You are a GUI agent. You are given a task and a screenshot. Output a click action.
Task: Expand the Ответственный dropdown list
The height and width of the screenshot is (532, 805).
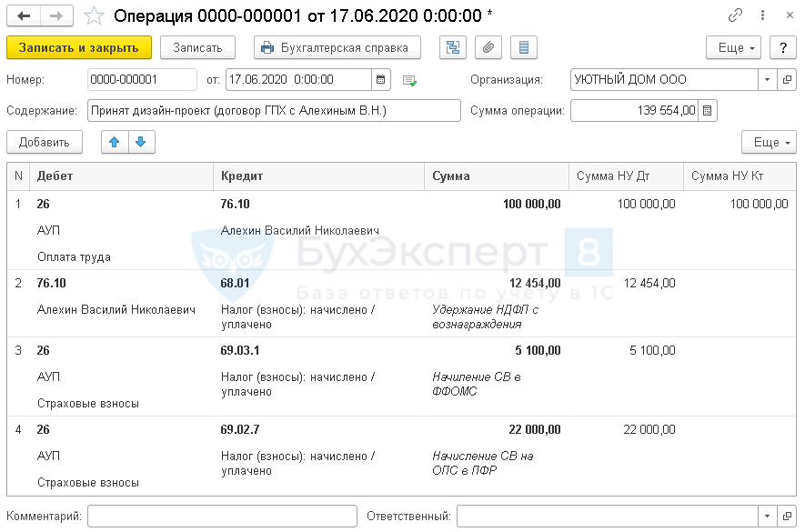[x=768, y=517]
